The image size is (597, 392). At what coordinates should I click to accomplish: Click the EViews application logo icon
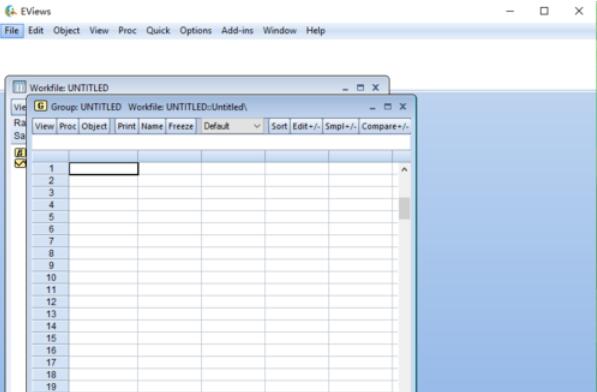coord(10,11)
